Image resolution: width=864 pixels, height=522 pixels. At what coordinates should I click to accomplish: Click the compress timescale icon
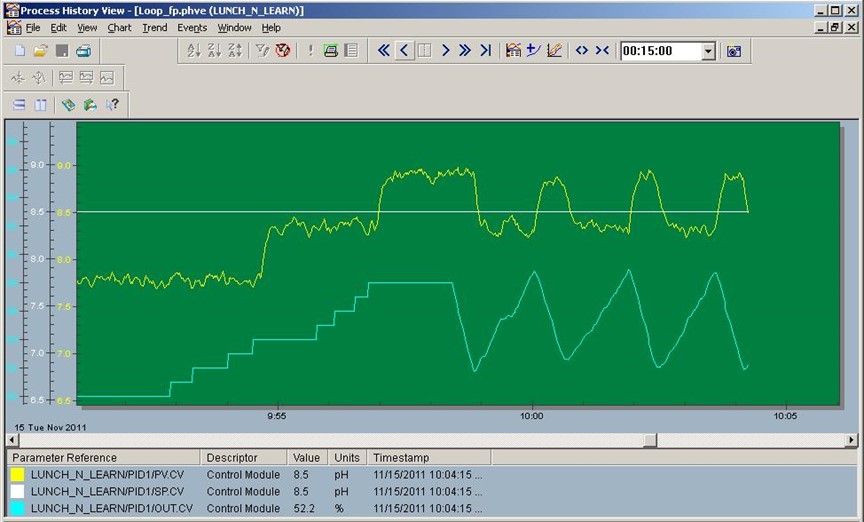click(x=601, y=51)
